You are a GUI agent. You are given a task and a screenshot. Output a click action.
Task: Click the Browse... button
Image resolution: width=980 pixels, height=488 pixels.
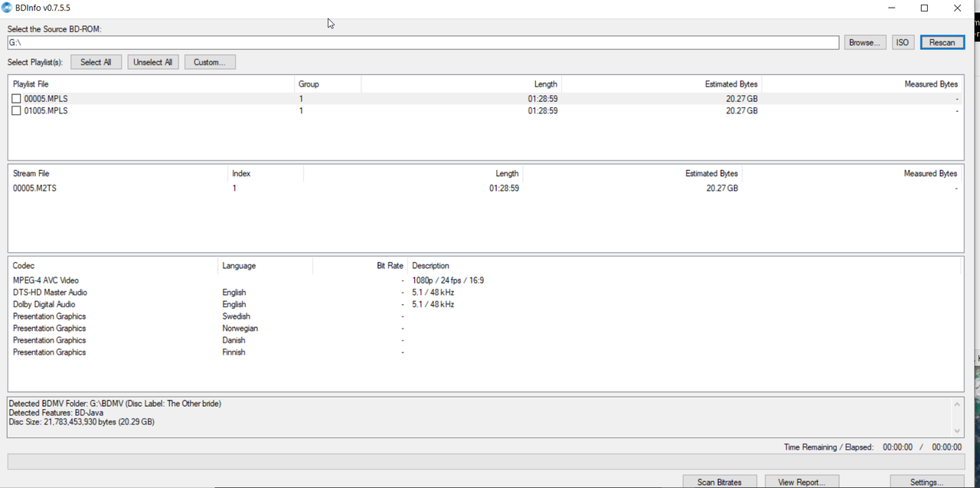tap(865, 42)
